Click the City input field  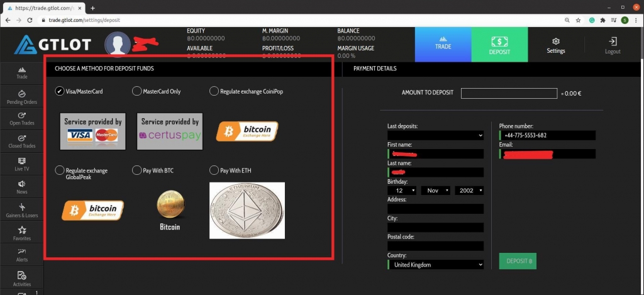click(435, 227)
